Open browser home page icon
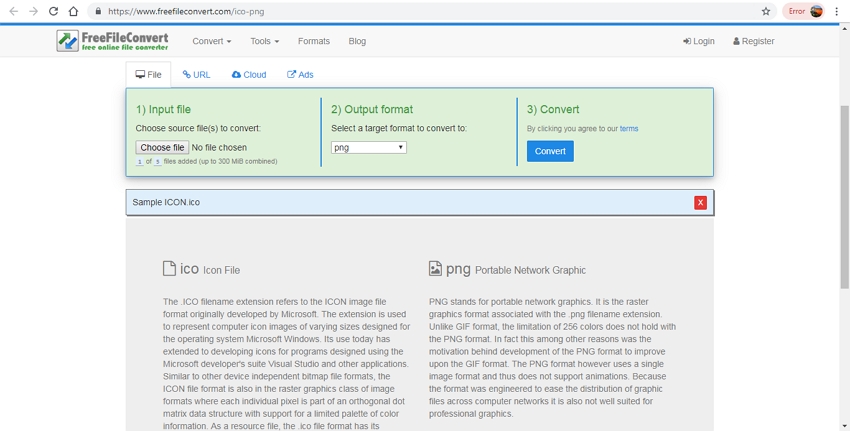This screenshot has width=850, height=431. point(73,11)
